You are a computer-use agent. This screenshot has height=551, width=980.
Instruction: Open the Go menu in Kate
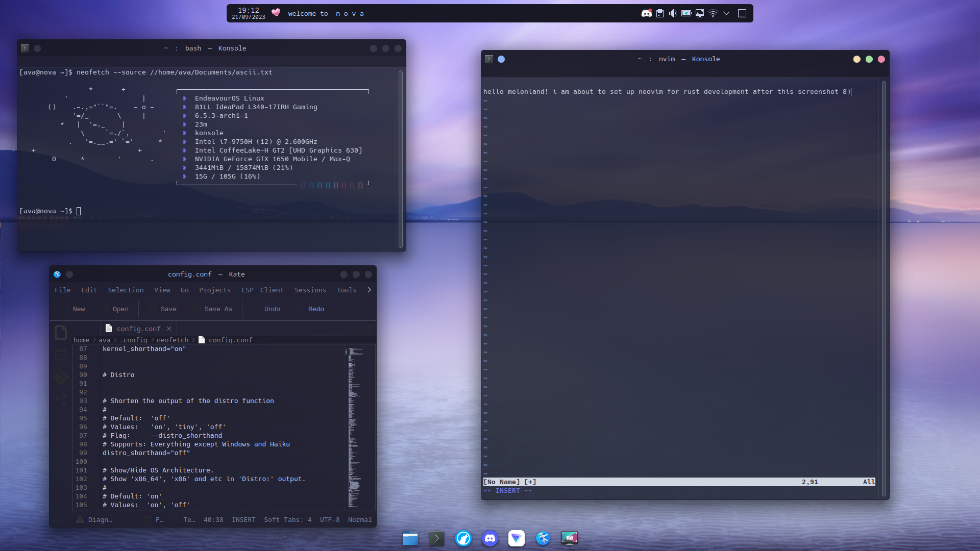pos(185,290)
